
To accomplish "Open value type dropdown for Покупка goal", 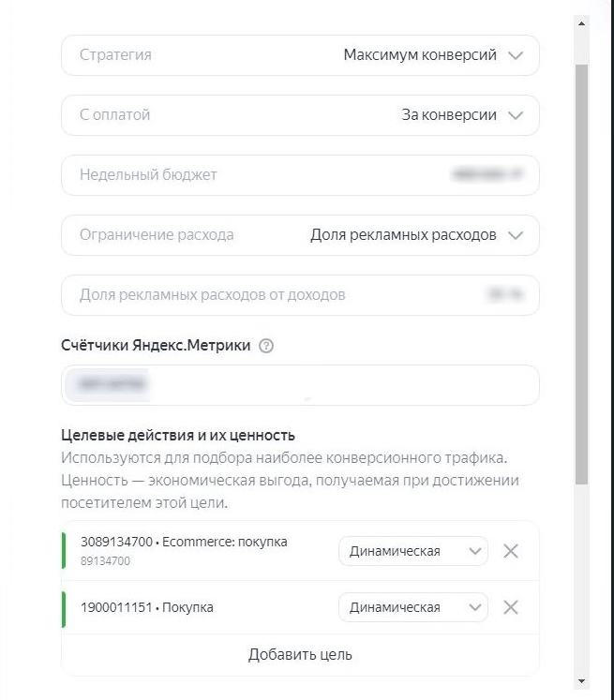I will (x=412, y=607).
